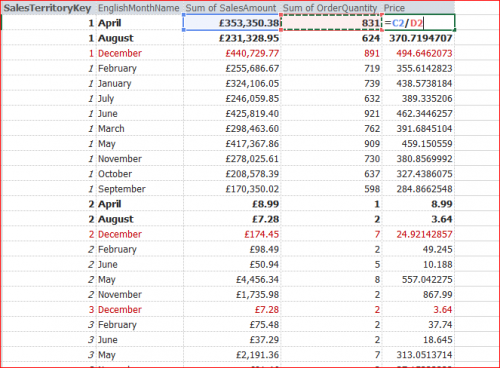Screen dimensions: 500x368
Task: Select the price cell showing 867.99
Action: [418, 295]
